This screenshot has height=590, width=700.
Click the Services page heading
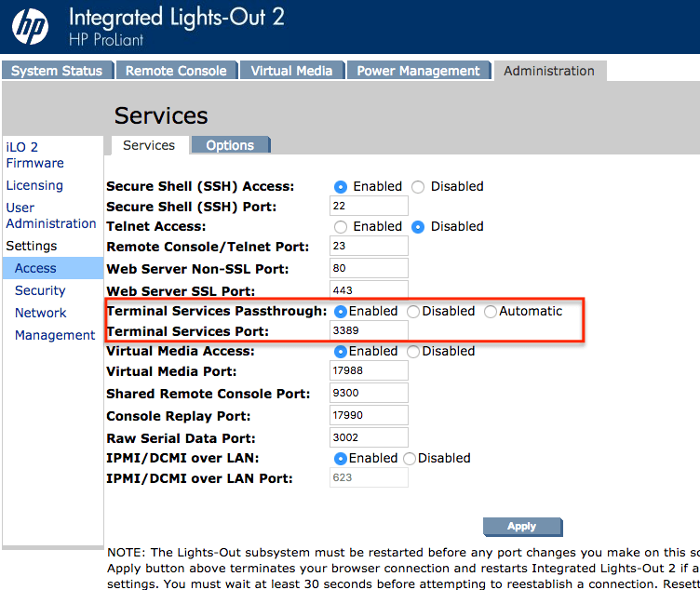(x=161, y=115)
